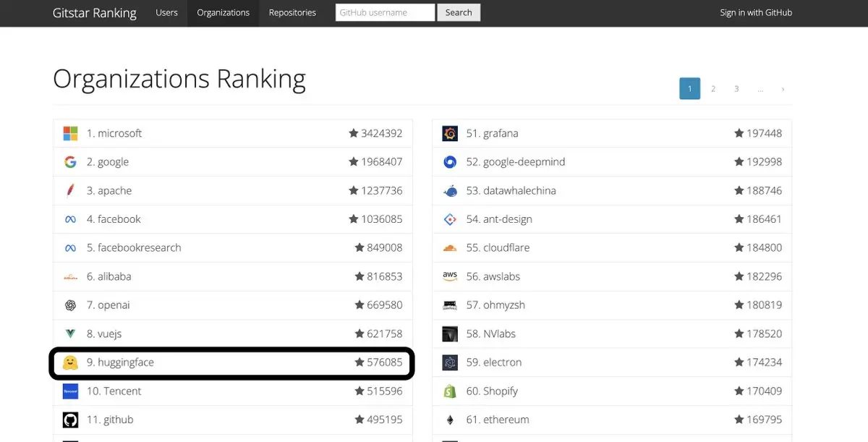
Task: Click the facebook Meta logo icon
Action: [x=70, y=219]
